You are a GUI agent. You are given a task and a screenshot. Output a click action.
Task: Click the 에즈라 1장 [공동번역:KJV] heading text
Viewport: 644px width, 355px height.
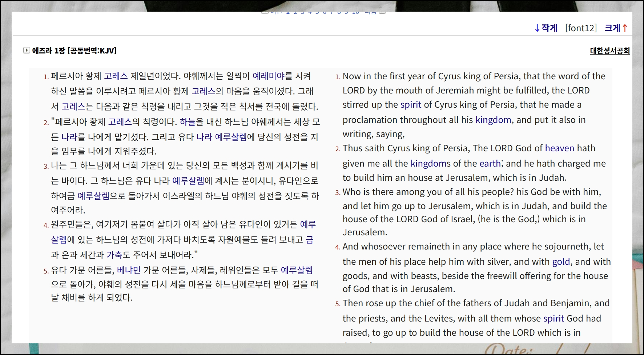[74, 51]
